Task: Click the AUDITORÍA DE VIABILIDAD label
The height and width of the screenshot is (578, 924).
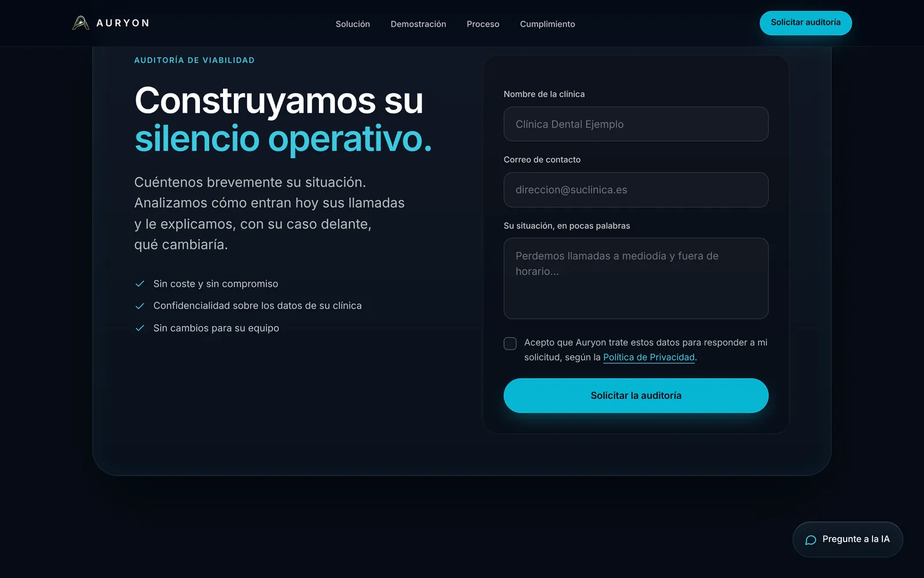Action: coord(194,60)
